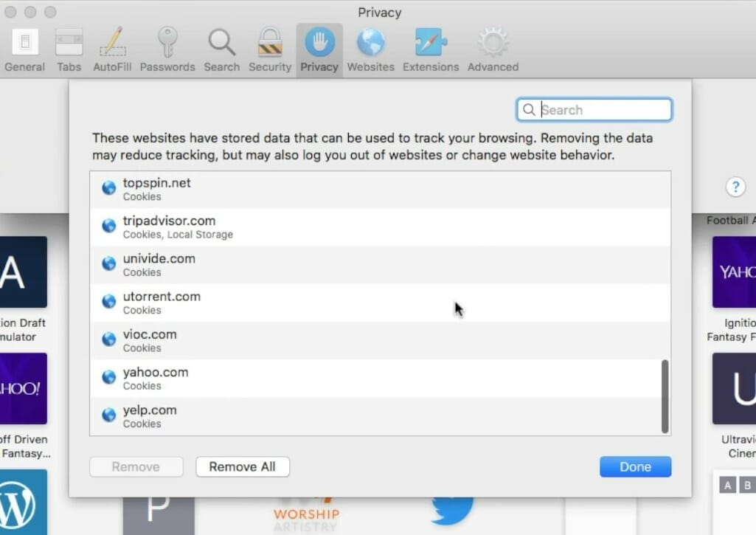Click the blue Done button
The height and width of the screenshot is (535, 756).
click(x=635, y=466)
